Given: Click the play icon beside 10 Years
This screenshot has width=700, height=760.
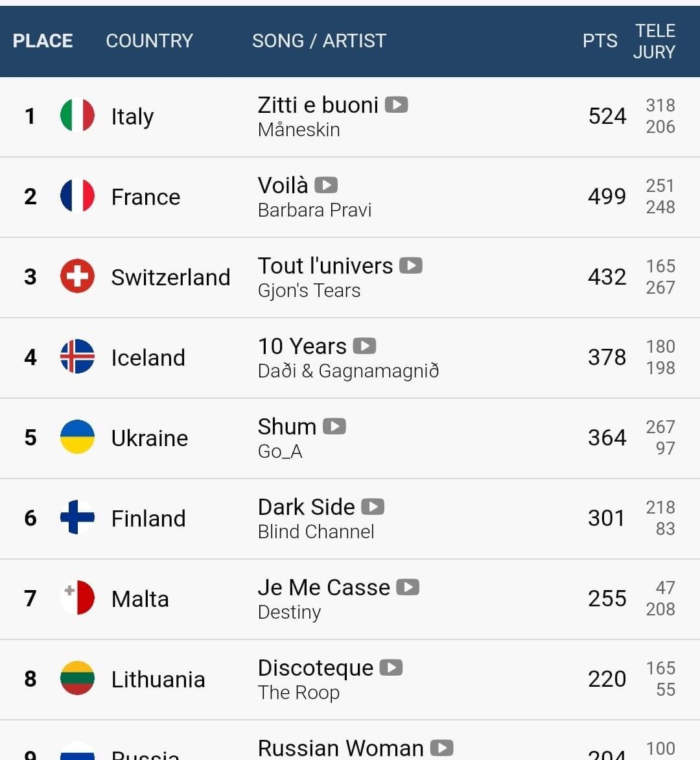Looking at the screenshot, I should point(364,346).
